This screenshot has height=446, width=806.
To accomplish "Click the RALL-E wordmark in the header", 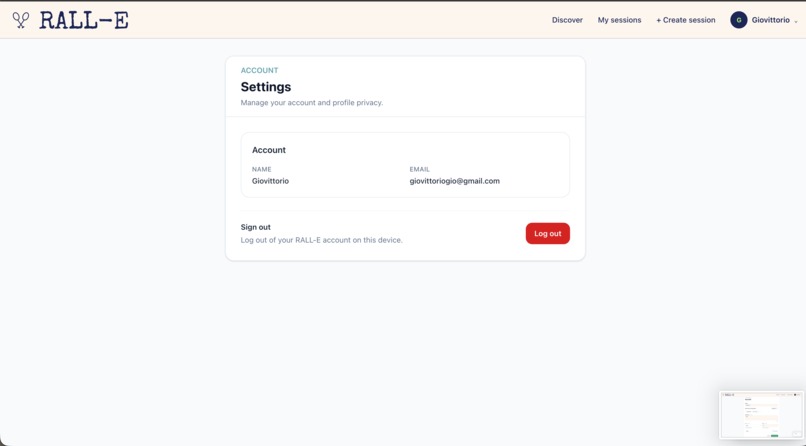I will 84,20.
